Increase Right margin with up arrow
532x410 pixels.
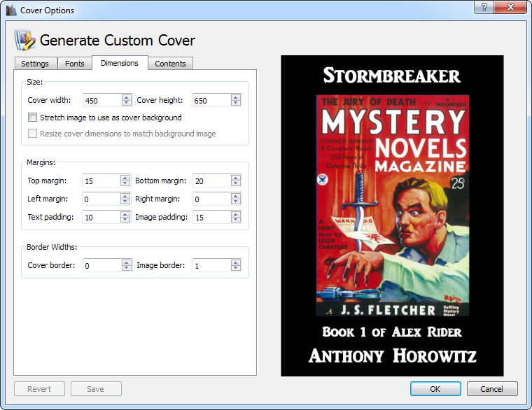tap(235, 196)
